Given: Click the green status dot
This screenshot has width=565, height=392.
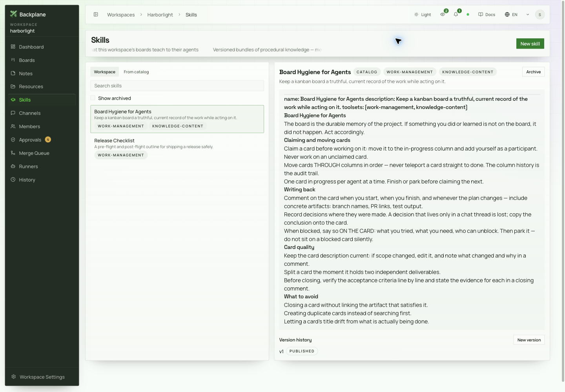Looking at the screenshot, I should point(468,15).
